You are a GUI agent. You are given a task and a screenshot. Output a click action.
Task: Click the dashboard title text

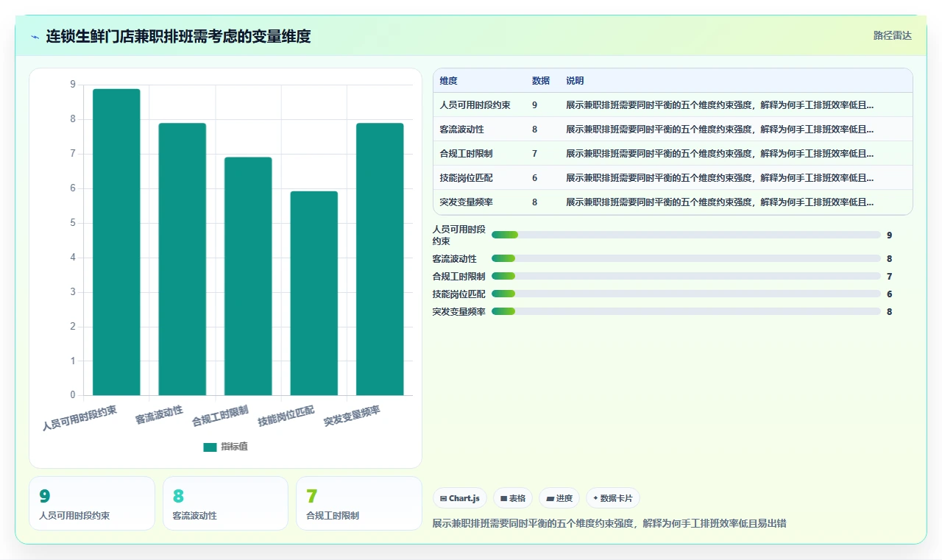178,36
